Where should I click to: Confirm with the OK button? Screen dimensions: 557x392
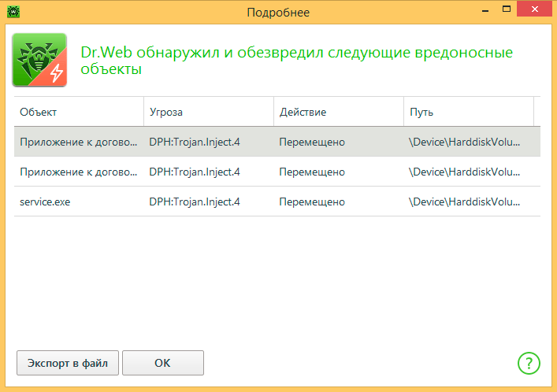[x=163, y=363]
